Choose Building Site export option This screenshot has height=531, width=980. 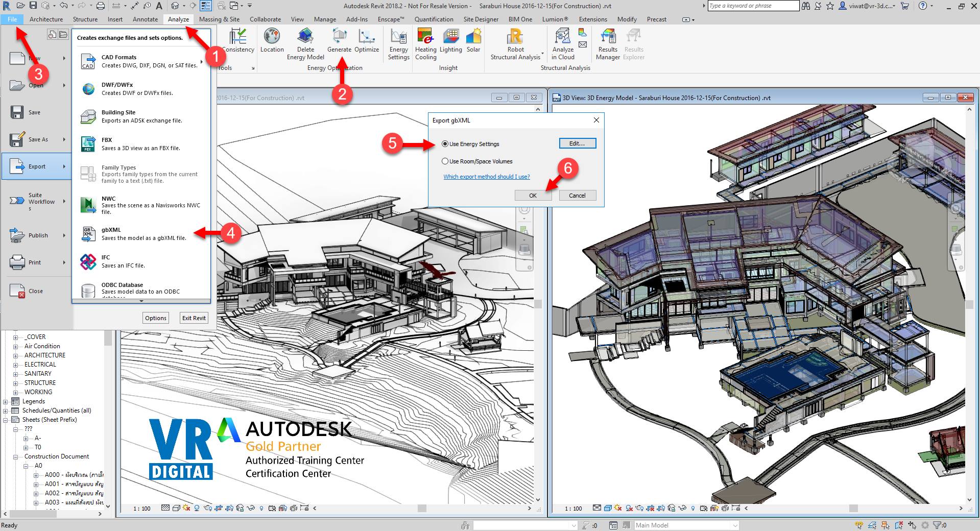point(141,116)
